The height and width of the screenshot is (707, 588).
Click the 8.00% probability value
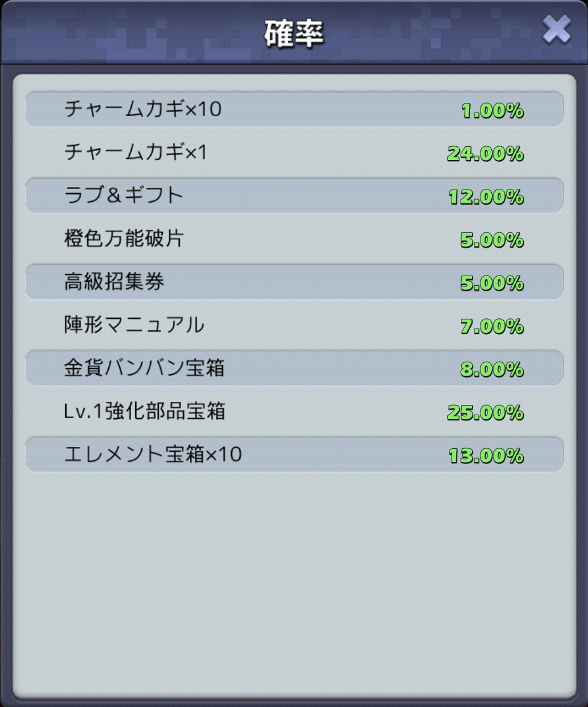(x=492, y=369)
